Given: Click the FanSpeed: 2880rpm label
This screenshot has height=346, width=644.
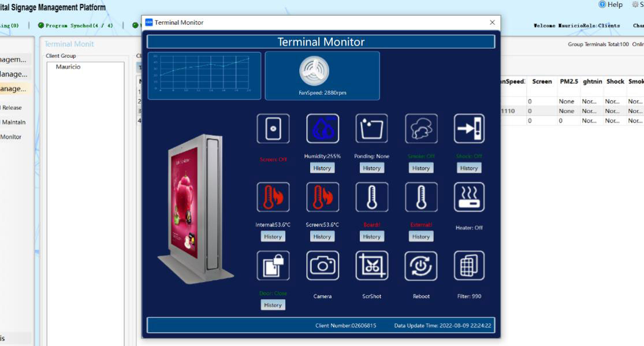Looking at the screenshot, I should coord(322,93).
